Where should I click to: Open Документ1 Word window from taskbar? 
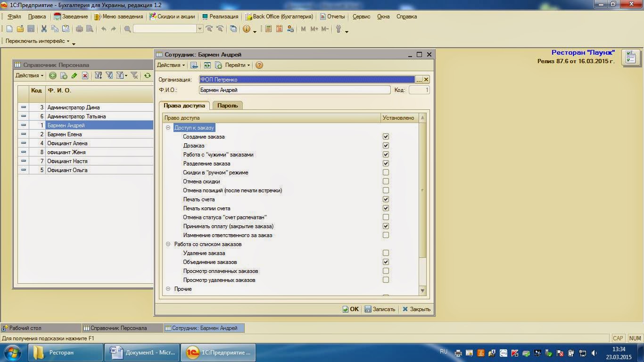142,353
